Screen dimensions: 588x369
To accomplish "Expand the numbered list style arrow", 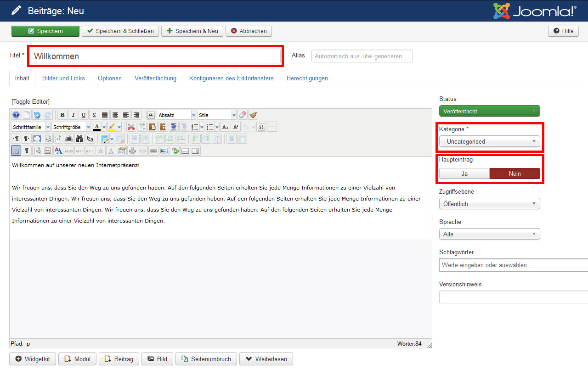I will 202,127.
